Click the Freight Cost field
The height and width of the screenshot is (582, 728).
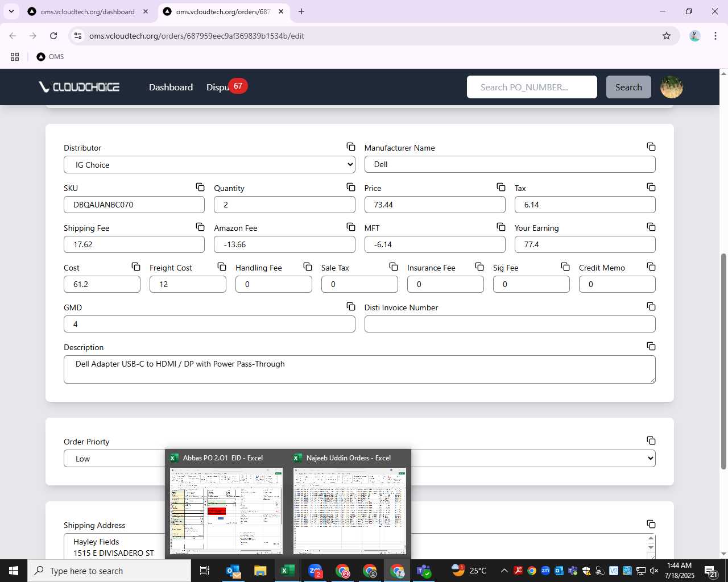click(x=188, y=284)
